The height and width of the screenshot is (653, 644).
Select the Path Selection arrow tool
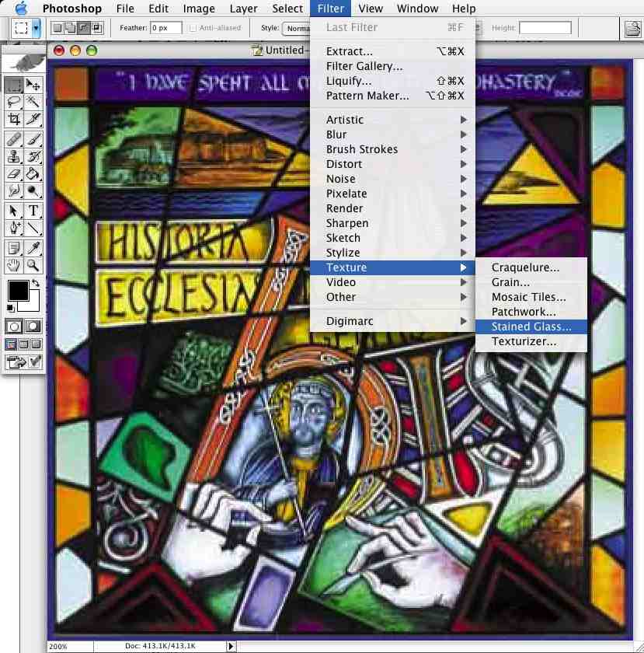tap(14, 211)
